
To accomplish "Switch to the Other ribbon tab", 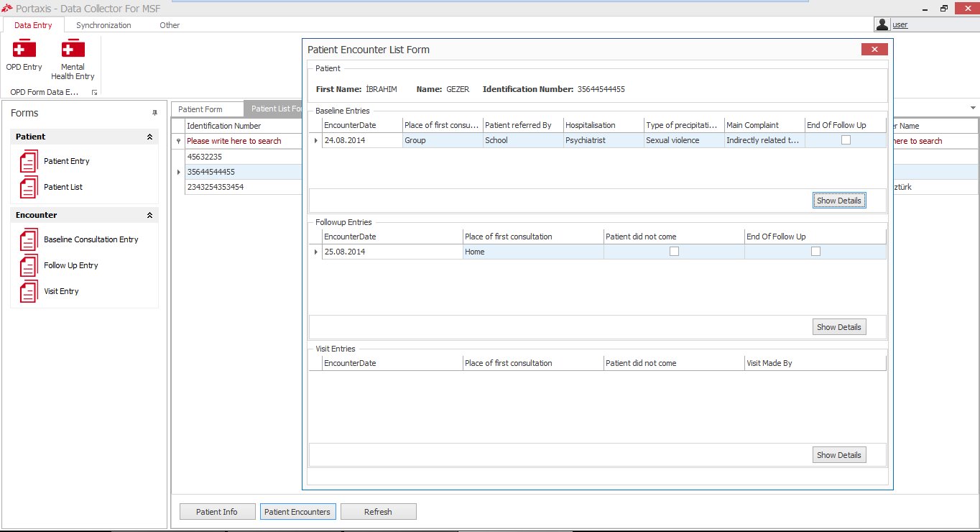I will [170, 25].
